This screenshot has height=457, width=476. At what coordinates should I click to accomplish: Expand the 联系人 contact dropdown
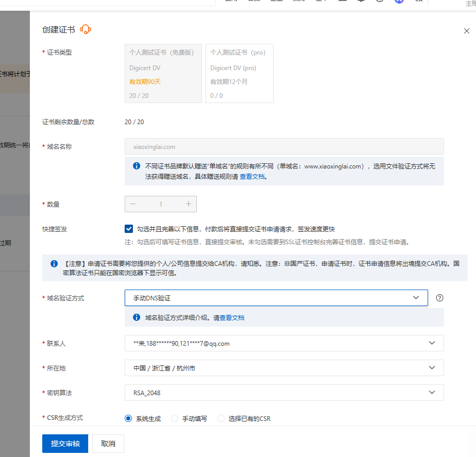284,343
